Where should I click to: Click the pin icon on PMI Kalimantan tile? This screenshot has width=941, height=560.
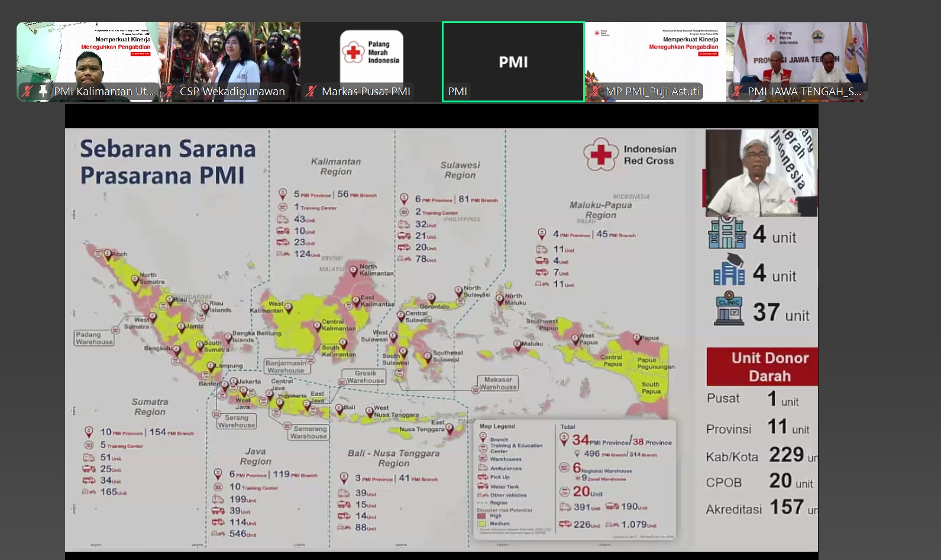[x=43, y=91]
